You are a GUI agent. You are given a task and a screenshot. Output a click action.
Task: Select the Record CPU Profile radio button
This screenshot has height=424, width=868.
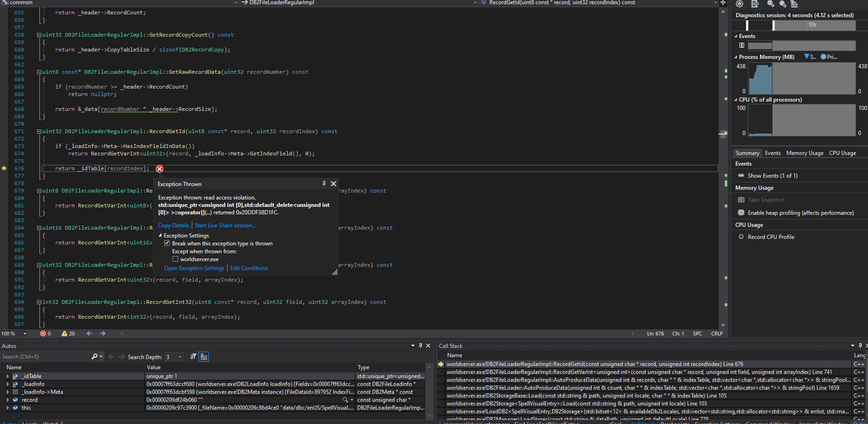pos(741,237)
